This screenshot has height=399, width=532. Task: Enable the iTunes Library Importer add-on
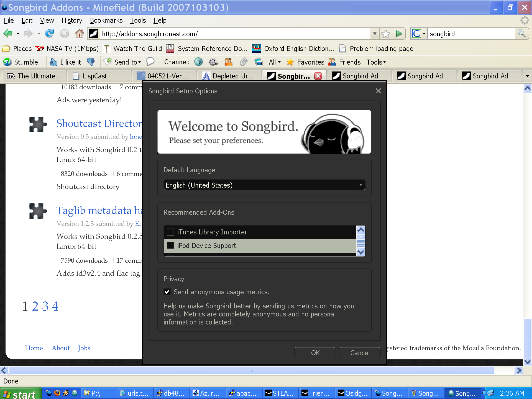[x=170, y=232]
